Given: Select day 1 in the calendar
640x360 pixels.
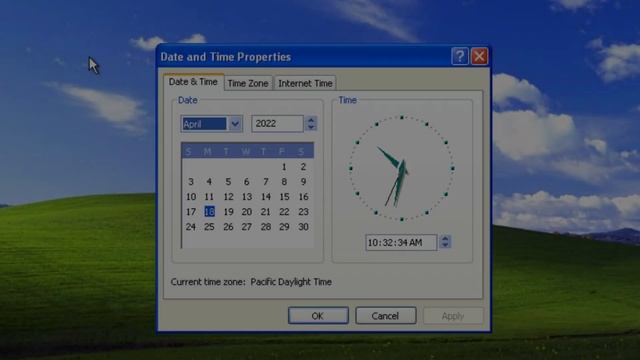Looking at the screenshot, I should (284, 167).
